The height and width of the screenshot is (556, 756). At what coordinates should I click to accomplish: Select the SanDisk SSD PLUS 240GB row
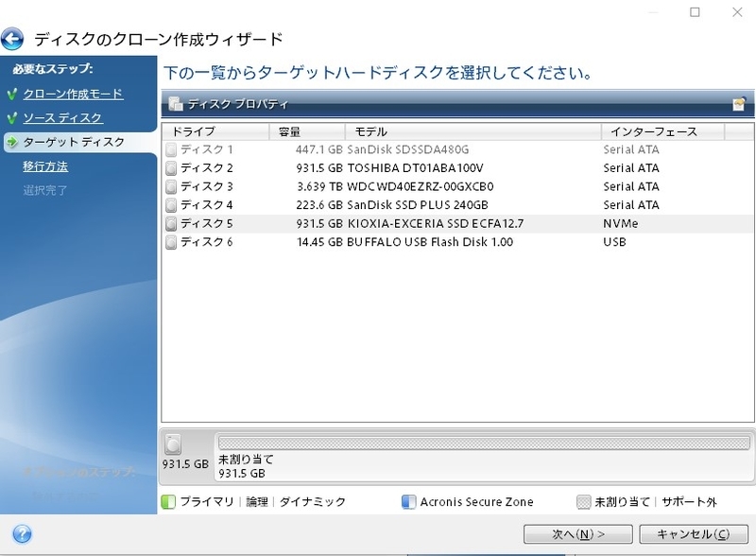[x=457, y=205]
